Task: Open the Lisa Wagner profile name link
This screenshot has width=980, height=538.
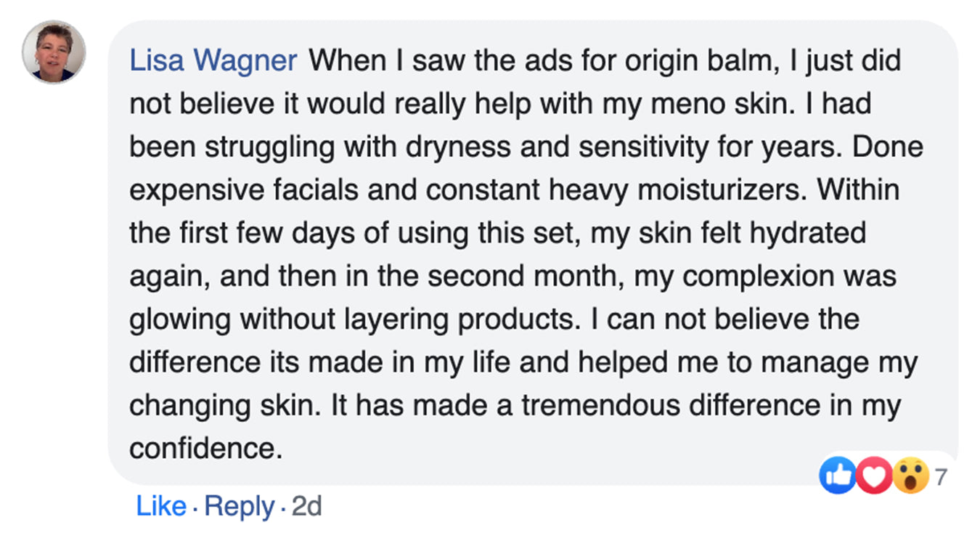Action: 213,61
